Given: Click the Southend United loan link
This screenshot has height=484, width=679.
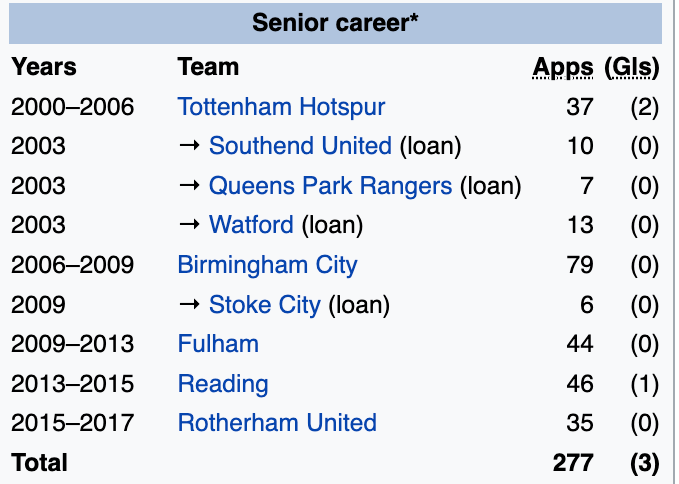Looking at the screenshot, I should (x=300, y=146).
